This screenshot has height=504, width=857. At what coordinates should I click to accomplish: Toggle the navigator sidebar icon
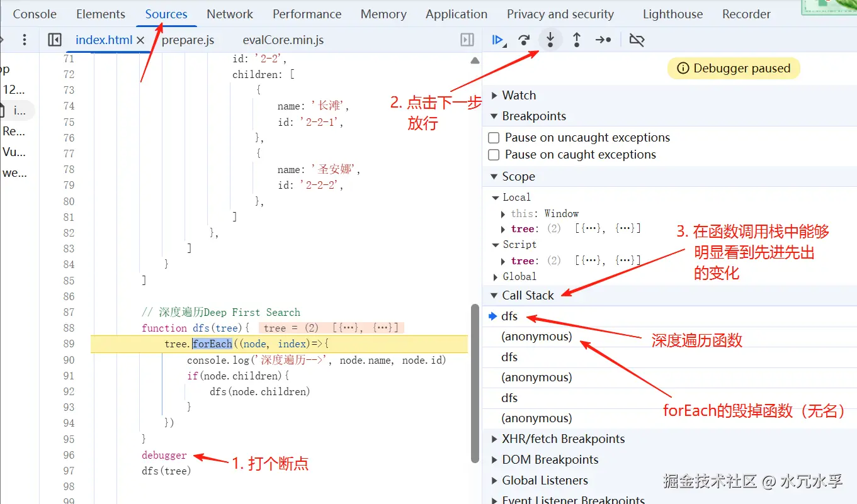[x=55, y=40]
